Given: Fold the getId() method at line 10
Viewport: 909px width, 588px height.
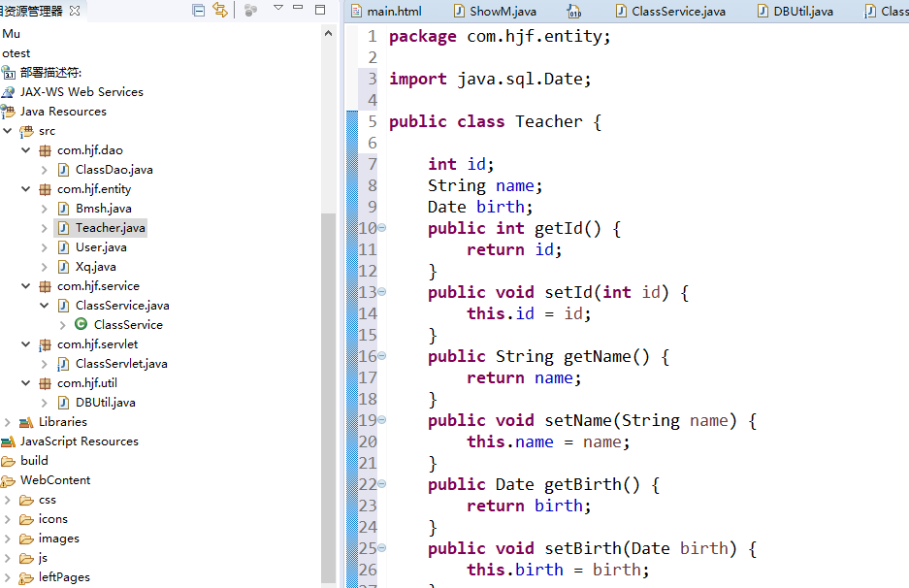Looking at the screenshot, I should point(382,228).
